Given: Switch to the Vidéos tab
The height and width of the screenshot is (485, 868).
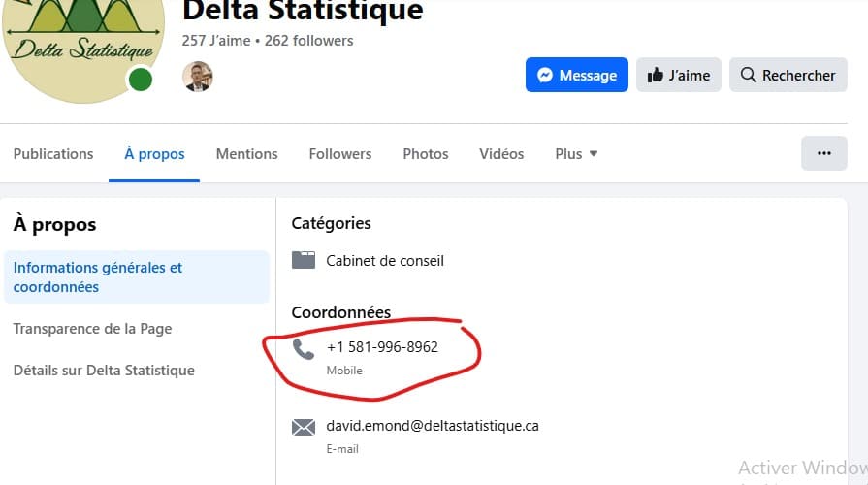Looking at the screenshot, I should click(x=501, y=153).
